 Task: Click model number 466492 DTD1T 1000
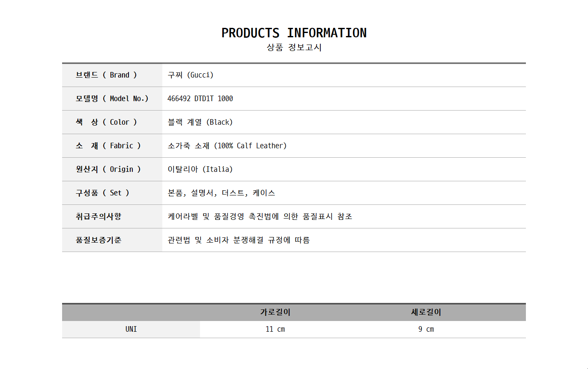(x=200, y=99)
